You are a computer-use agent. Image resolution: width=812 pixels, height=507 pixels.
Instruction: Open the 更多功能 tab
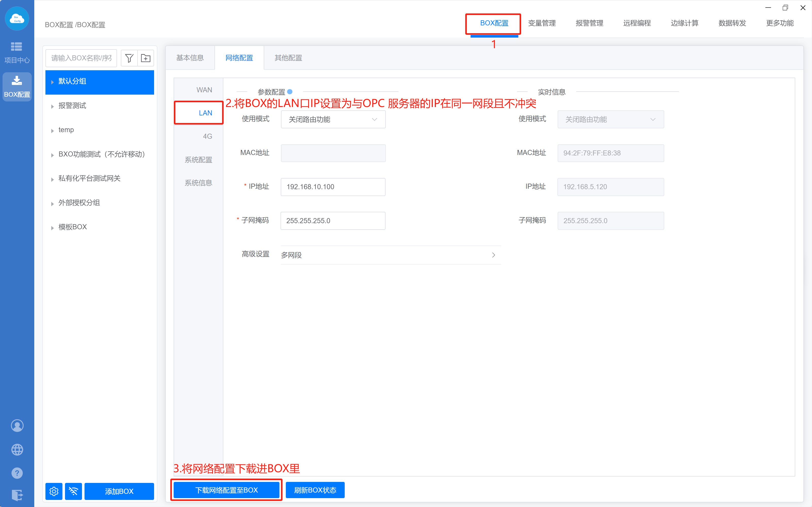click(780, 23)
